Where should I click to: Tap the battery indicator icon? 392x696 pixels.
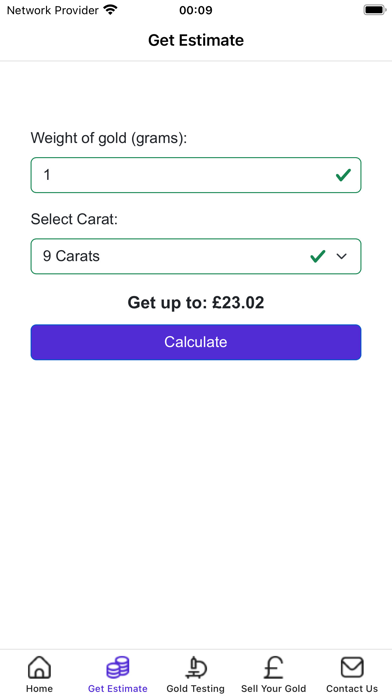375,10
